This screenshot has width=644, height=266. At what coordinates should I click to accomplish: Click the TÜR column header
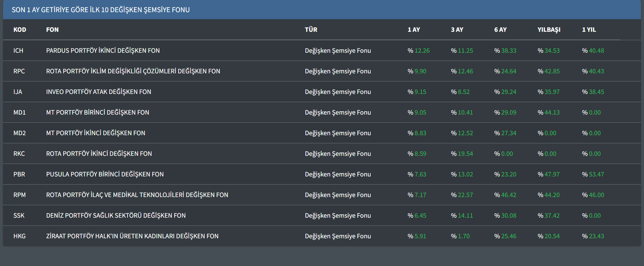pyautogui.click(x=311, y=30)
